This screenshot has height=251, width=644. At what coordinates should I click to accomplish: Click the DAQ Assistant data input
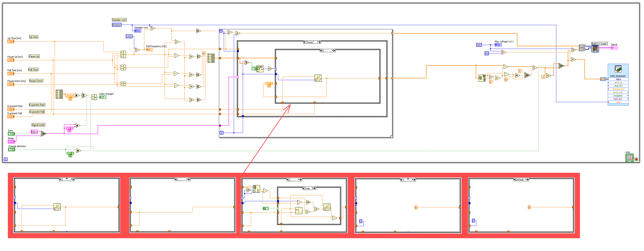click(x=618, y=79)
